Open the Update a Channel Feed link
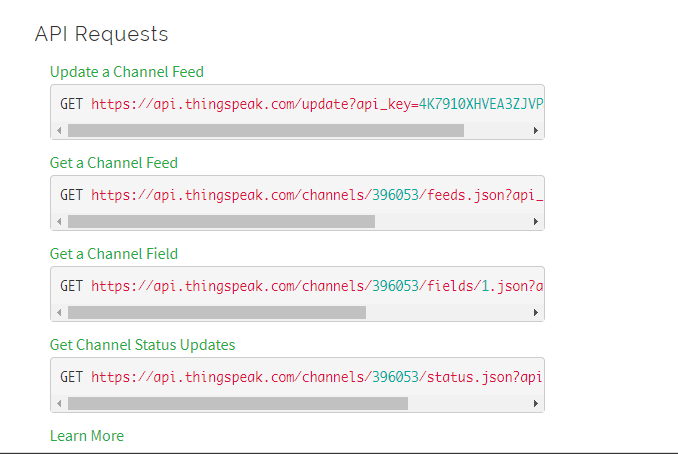Viewport: 678px width, 454px height. [x=127, y=72]
